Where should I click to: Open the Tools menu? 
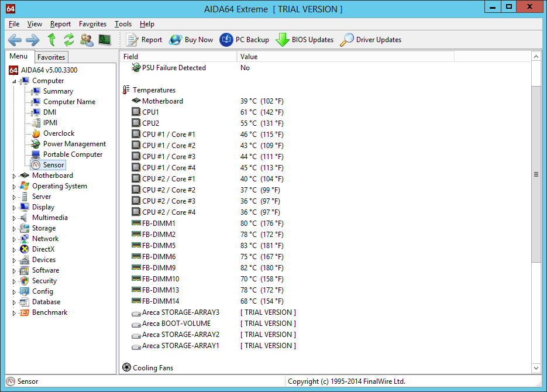point(123,24)
